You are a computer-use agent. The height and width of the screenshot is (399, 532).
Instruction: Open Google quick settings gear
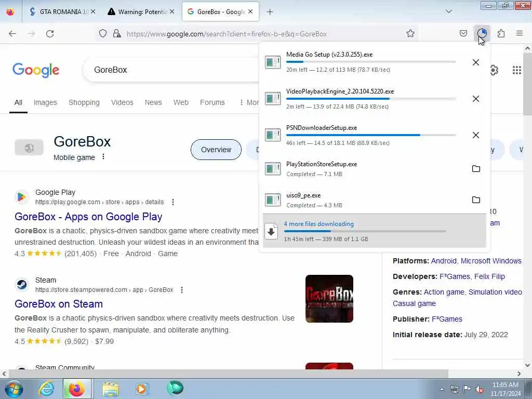494,70
